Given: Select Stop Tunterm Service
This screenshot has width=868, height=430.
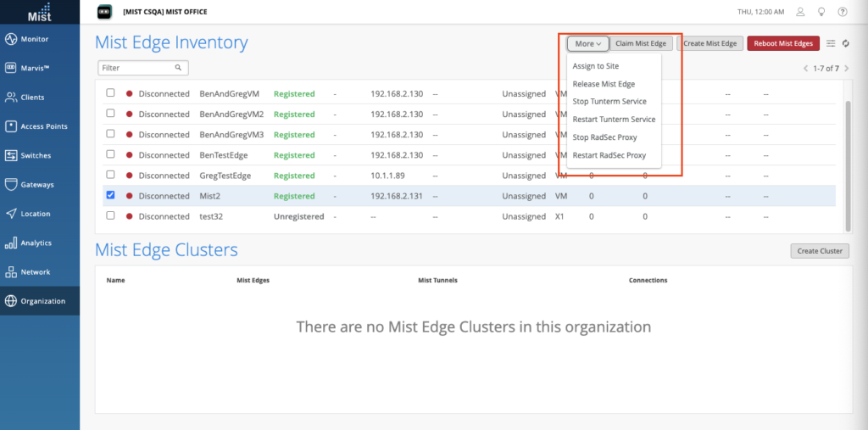Looking at the screenshot, I should [x=609, y=102].
